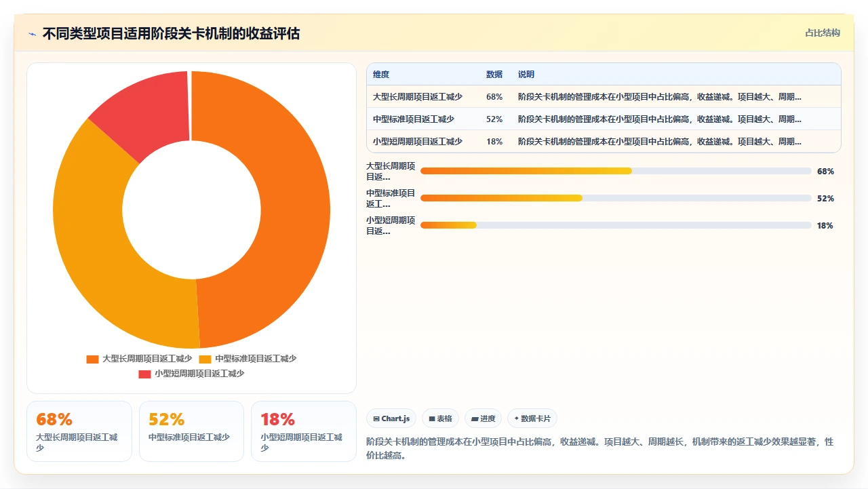Click the main title 不同类型项目适用阶段关卡机制的收益评估
Viewport: 868px width, 489px height.
coord(171,33)
